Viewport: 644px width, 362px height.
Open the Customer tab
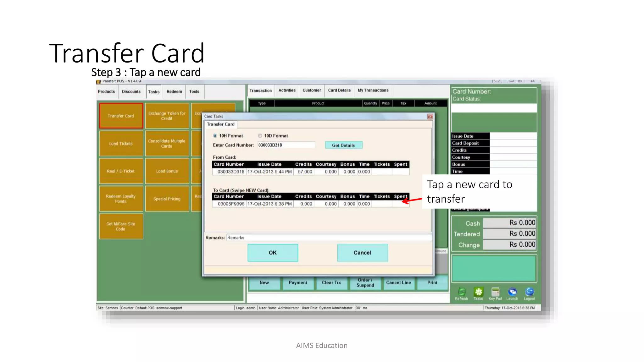(312, 90)
